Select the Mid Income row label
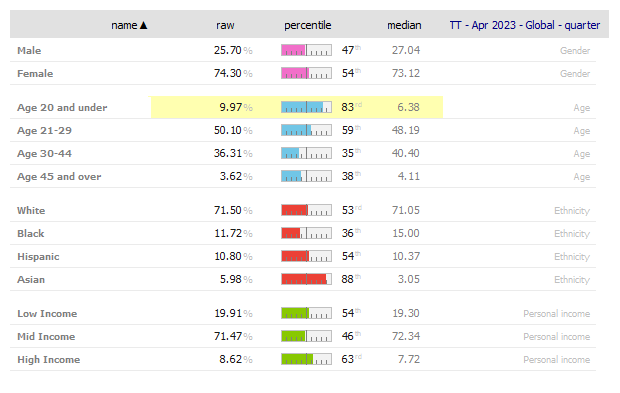The image size is (620, 393). [x=46, y=336]
